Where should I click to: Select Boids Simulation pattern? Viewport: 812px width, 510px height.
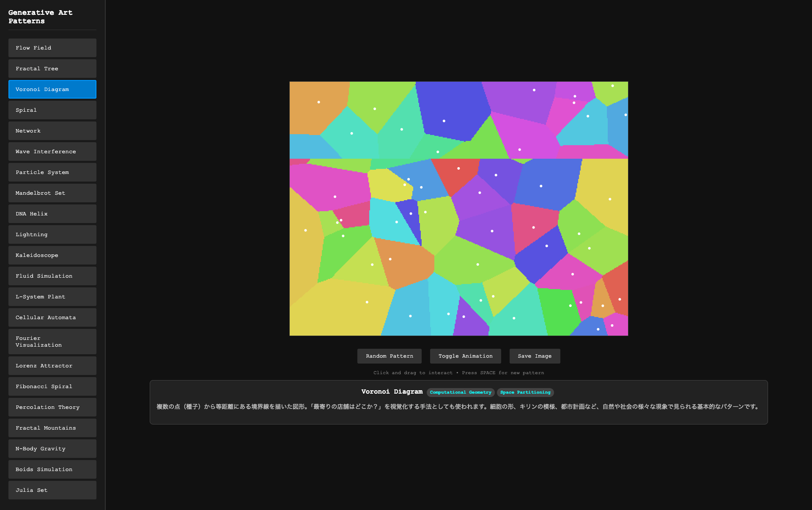pos(52,469)
